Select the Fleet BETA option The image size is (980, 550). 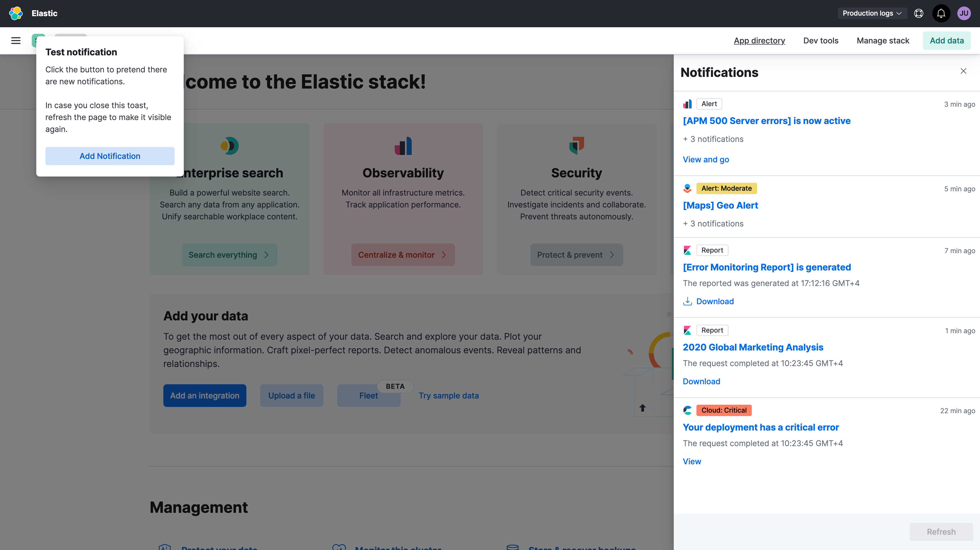[x=368, y=395]
